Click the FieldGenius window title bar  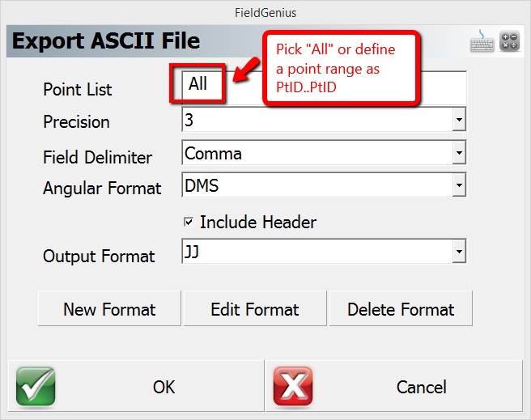265,13
